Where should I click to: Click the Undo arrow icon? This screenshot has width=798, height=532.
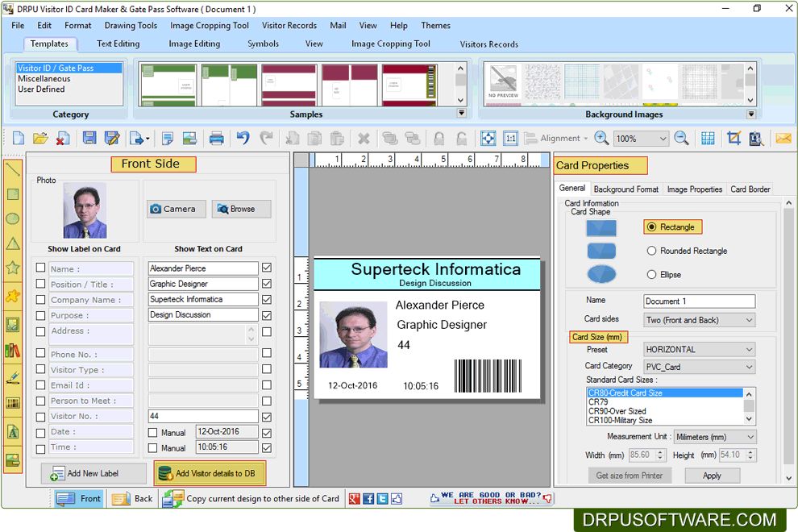243,138
